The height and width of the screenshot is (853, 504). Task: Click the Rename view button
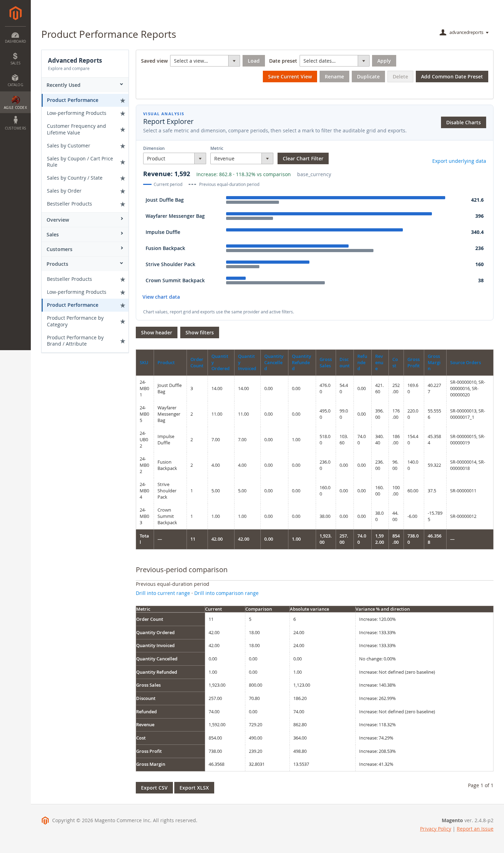point(334,77)
